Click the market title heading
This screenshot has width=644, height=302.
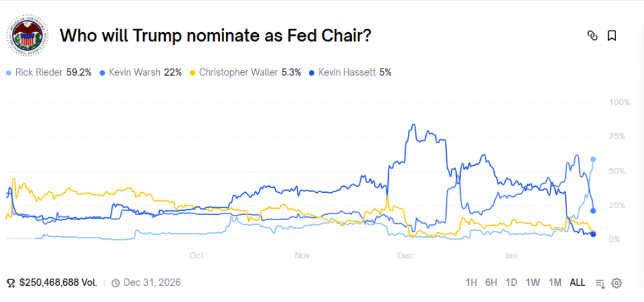click(216, 36)
